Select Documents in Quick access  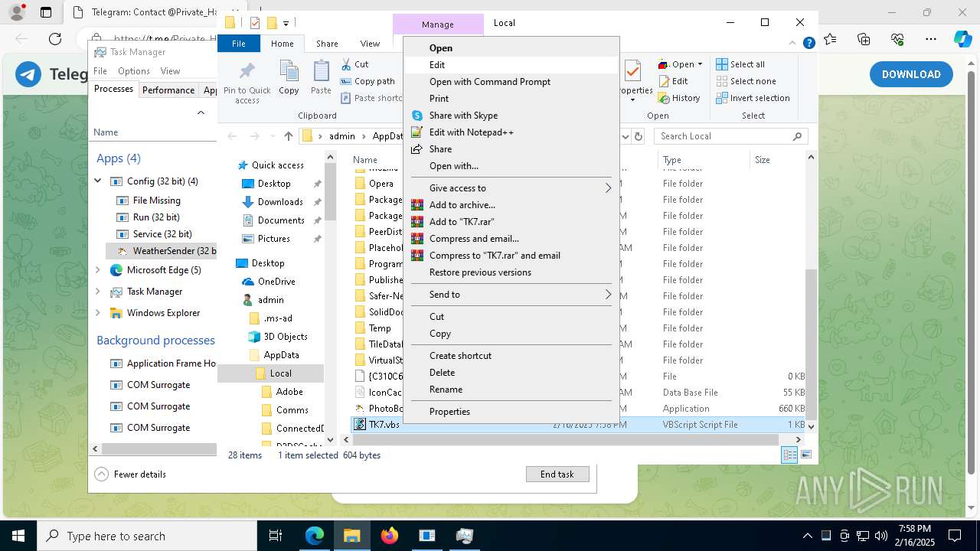coord(280,220)
